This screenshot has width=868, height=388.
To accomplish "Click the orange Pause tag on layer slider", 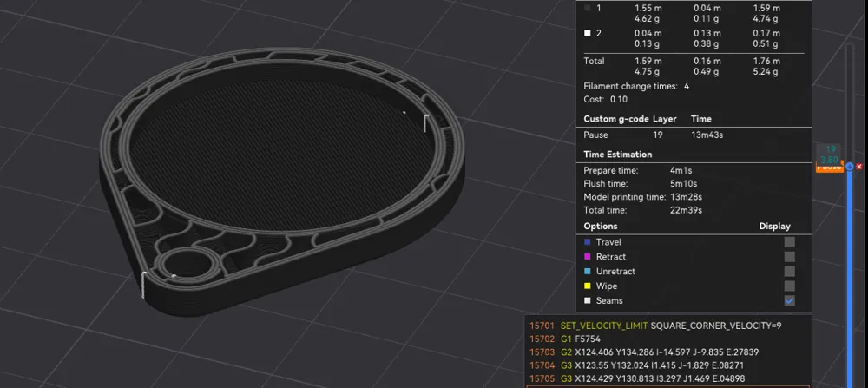I will [x=829, y=168].
